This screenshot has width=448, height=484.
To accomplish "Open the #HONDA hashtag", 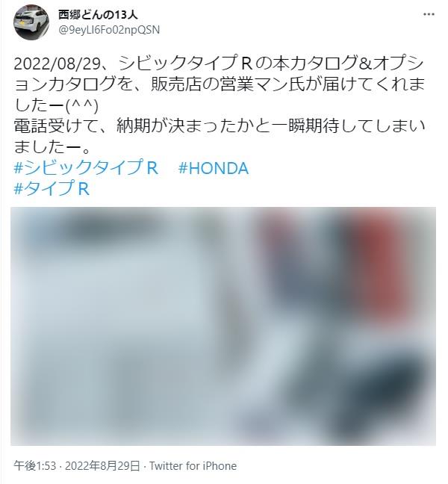I will point(214,169).
